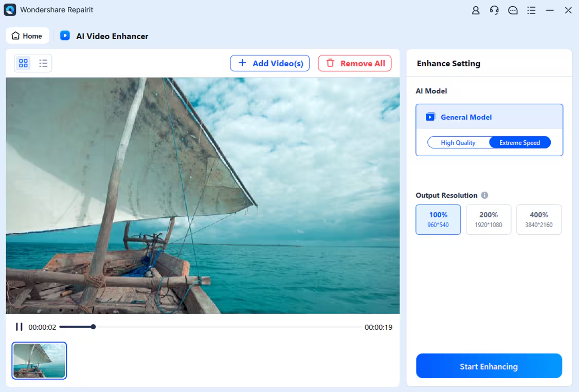Screen dimensions: 579x392
Task: Switch to grid thumbnail view
Action: pos(23,63)
